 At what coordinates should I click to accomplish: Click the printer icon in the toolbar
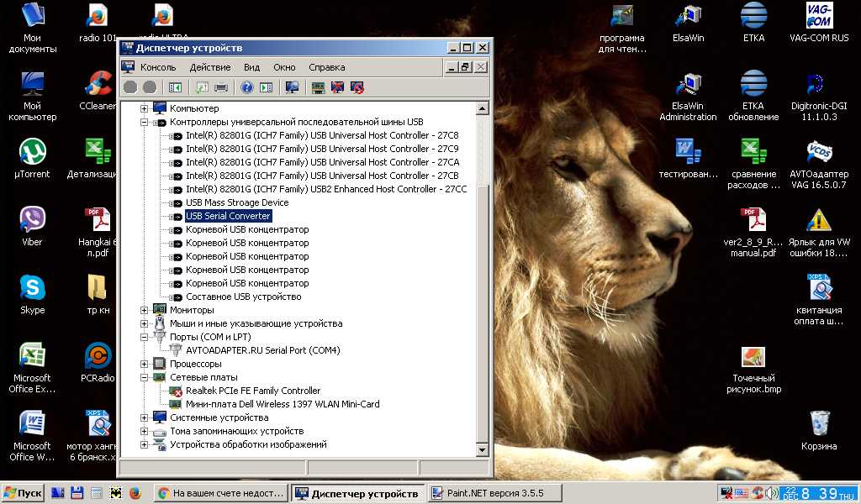point(221,87)
